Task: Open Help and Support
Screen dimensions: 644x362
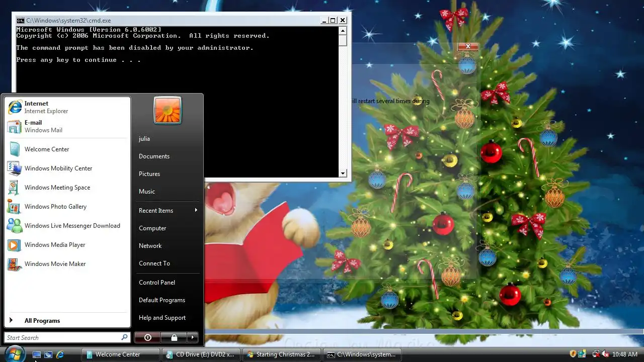Action: [168, 318]
